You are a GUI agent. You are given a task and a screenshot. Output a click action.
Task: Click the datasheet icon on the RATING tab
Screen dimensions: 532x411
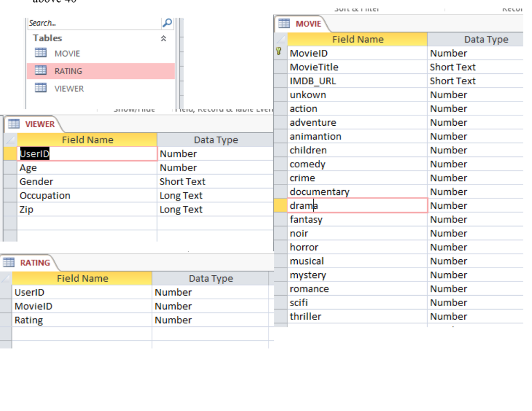pos(9,262)
